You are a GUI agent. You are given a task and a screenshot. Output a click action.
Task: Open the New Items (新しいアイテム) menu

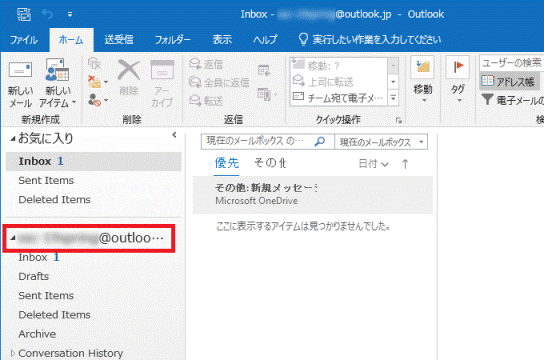pyautogui.click(x=57, y=84)
